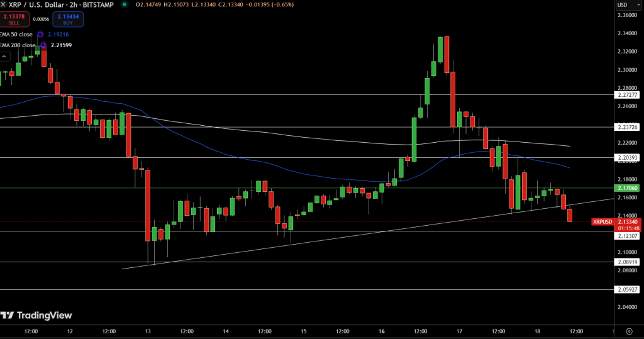Open the USD currency dropdown
The image size is (644, 339).
pos(629,5)
